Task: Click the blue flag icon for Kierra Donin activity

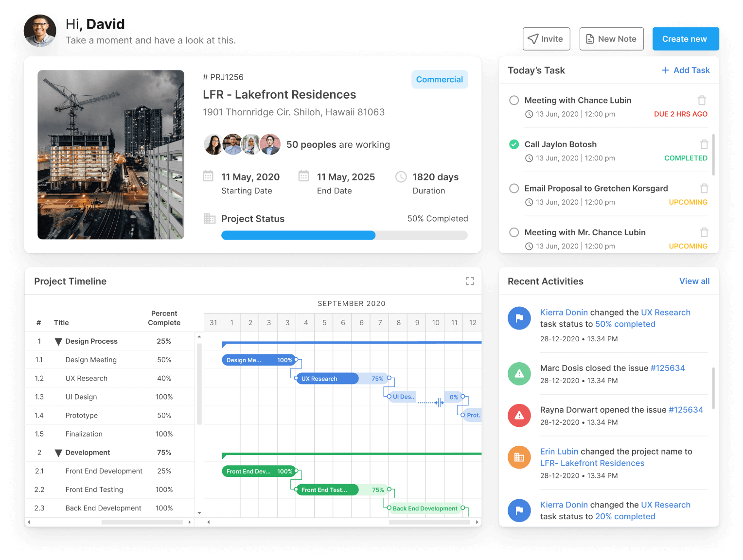Action: click(x=519, y=318)
